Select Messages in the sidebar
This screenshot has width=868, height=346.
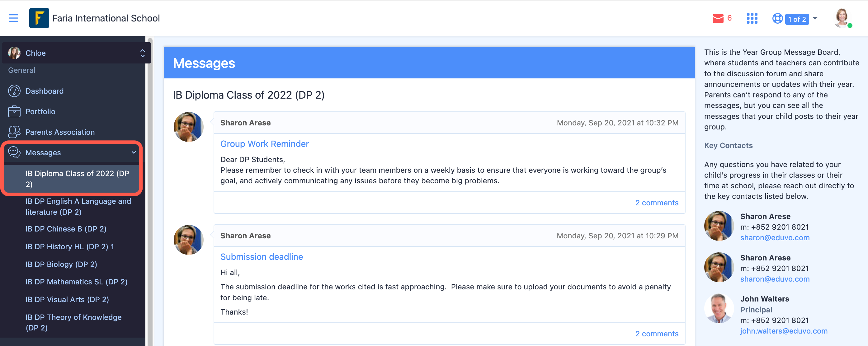(x=43, y=152)
